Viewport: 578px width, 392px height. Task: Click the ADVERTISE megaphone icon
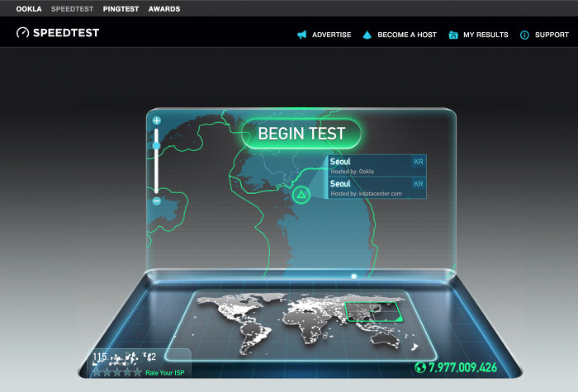pyautogui.click(x=302, y=35)
